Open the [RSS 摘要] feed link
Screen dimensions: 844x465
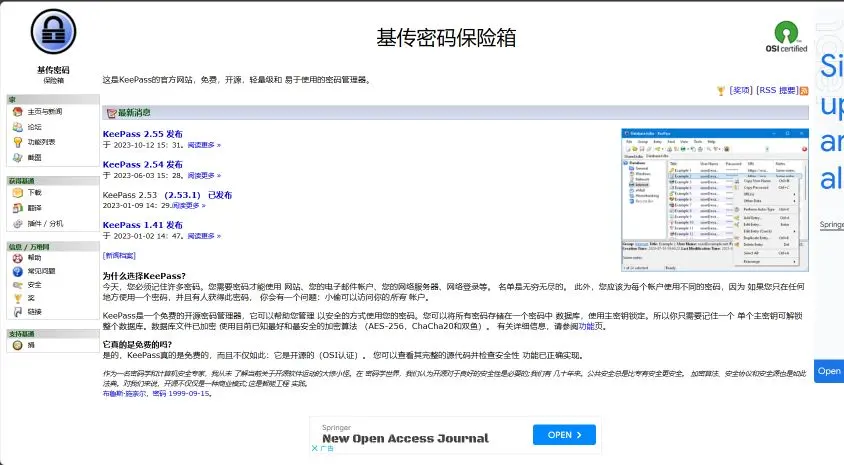point(777,90)
